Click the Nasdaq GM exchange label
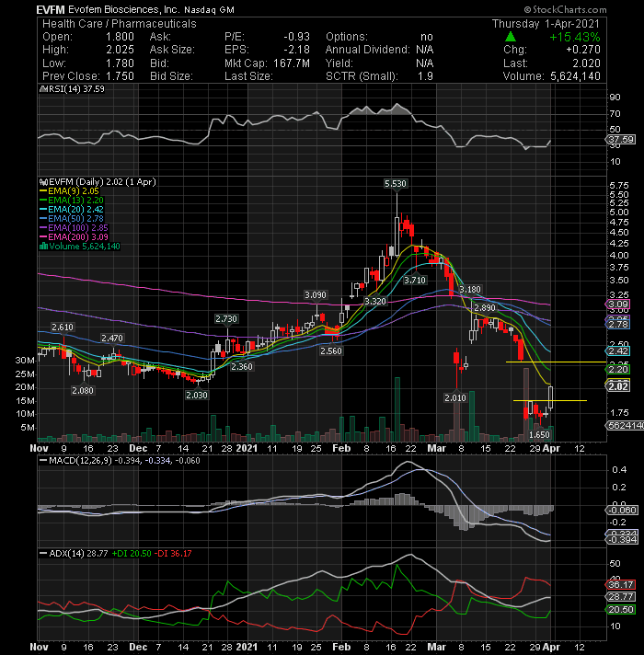The height and width of the screenshot is (655, 644). point(209,10)
